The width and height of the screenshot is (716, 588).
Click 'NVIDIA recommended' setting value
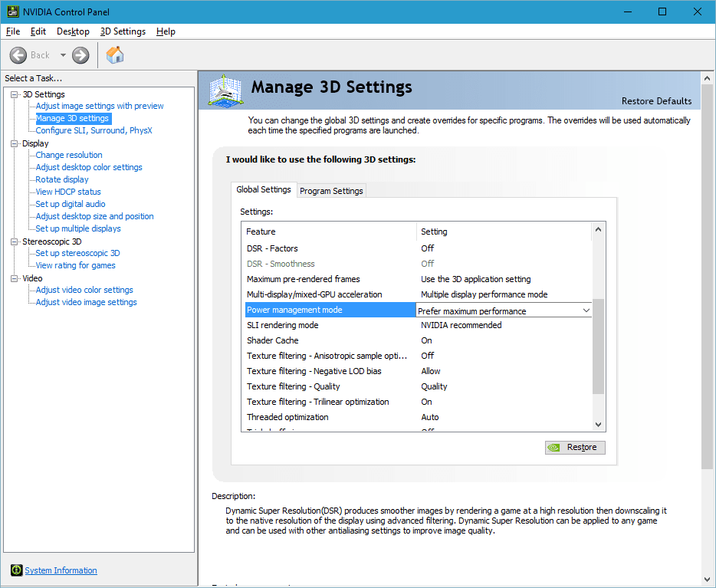[461, 325]
